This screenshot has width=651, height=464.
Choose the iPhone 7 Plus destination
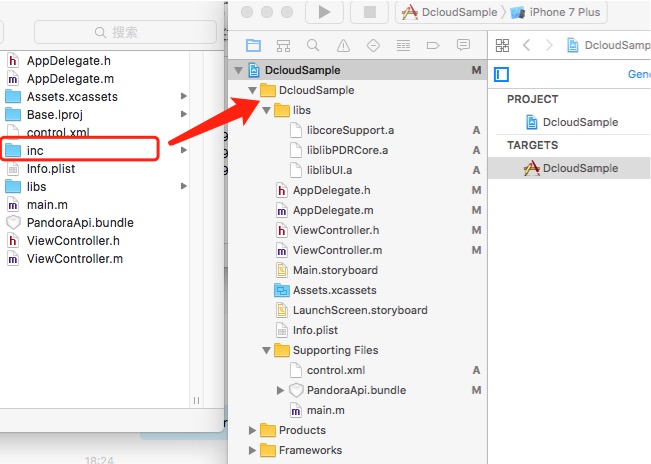(556, 12)
